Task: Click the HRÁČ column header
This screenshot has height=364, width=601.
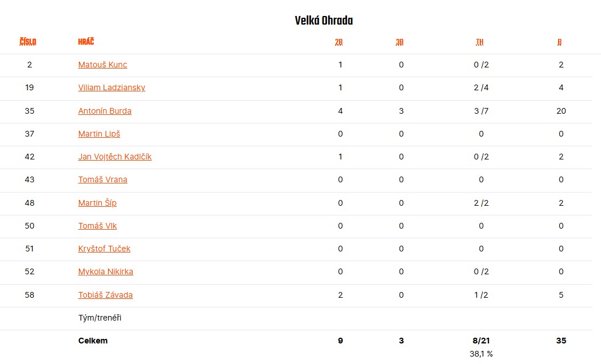Action: pos(86,41)
